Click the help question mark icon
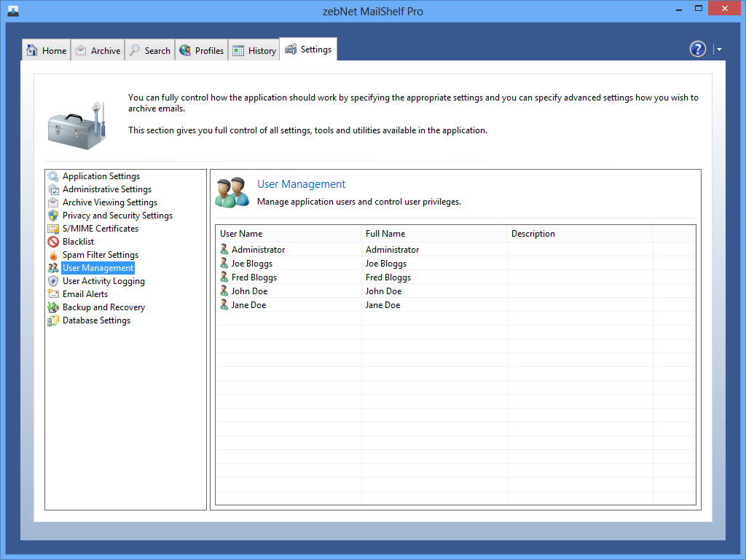746x560 pixels. [x=697, y=49]
